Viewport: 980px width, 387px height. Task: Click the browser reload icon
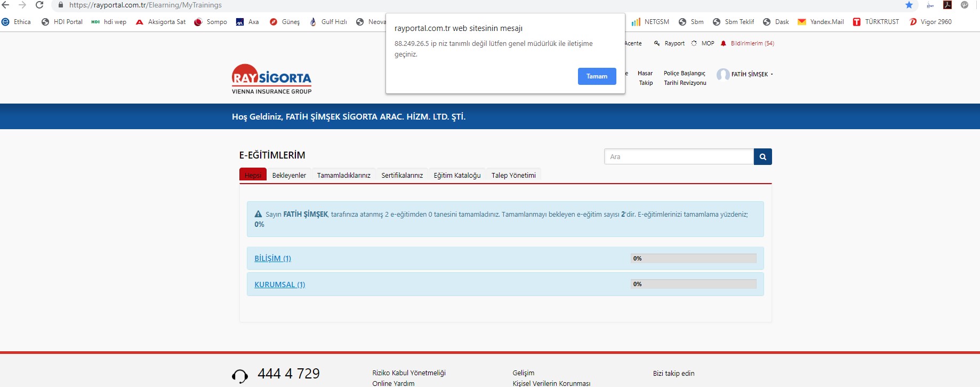[x=39, y=5]
